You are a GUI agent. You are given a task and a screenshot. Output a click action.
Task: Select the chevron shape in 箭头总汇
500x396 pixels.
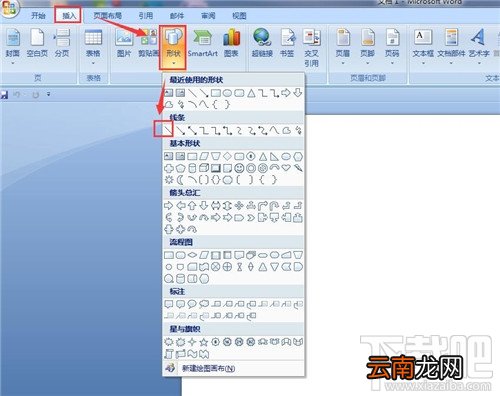click(x=251, y=218)
